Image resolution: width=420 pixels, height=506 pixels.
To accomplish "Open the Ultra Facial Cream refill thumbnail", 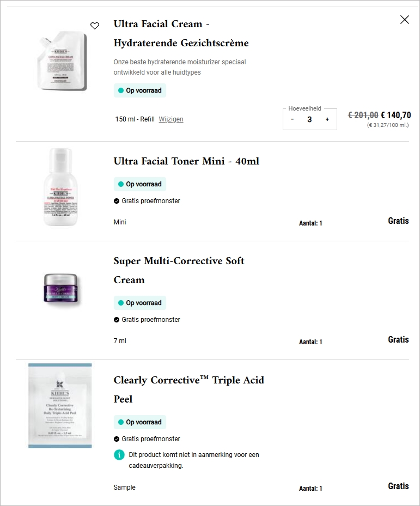I will click(60, 61).
